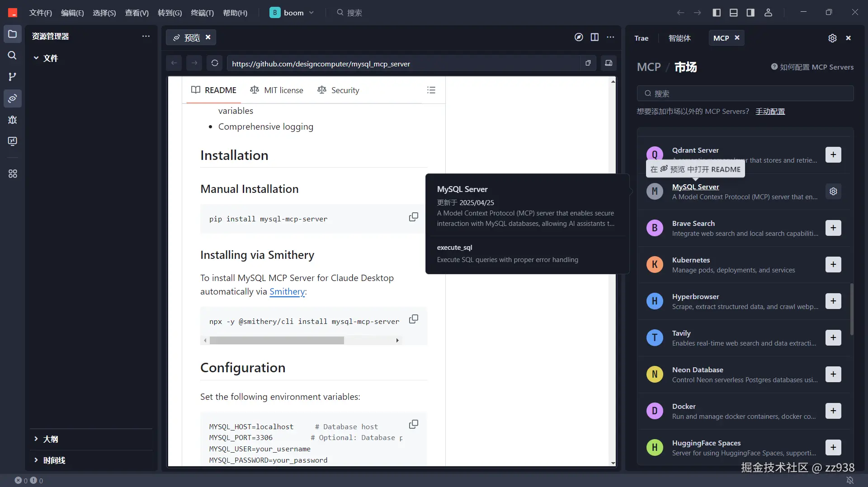Reload the preview page
This screenshot has height=487, width=868.
coord(215,63)
